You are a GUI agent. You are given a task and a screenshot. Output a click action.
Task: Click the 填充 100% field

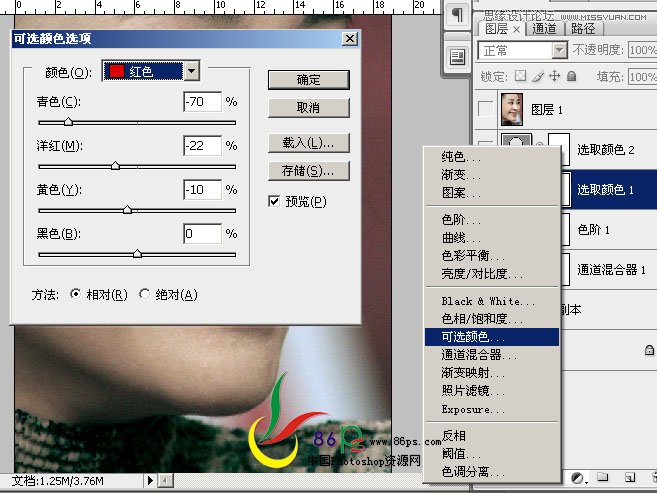[x=642, y=77]
